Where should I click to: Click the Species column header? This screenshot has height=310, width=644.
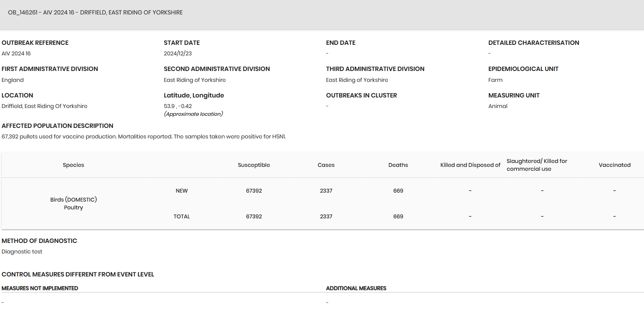tap(73, 165)
